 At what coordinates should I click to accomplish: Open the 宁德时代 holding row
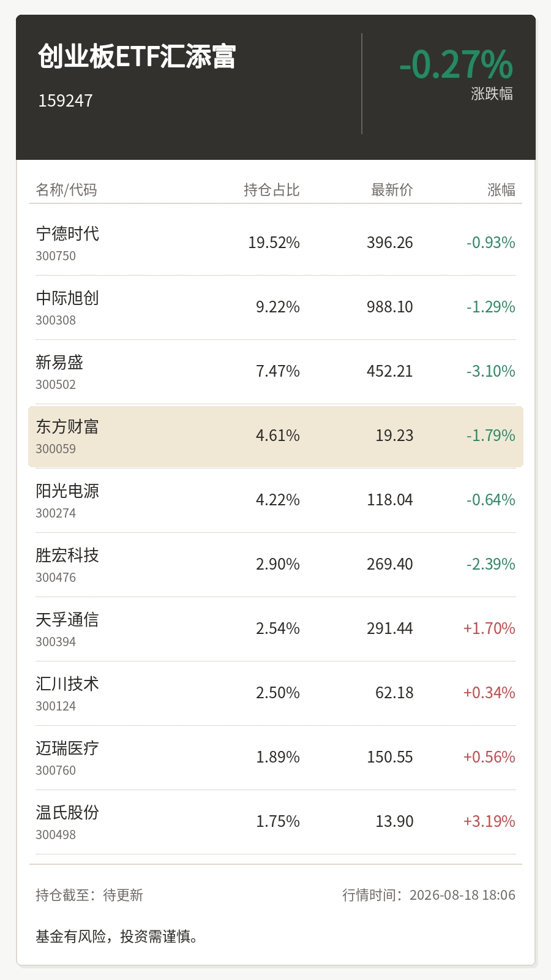[275, 243]
